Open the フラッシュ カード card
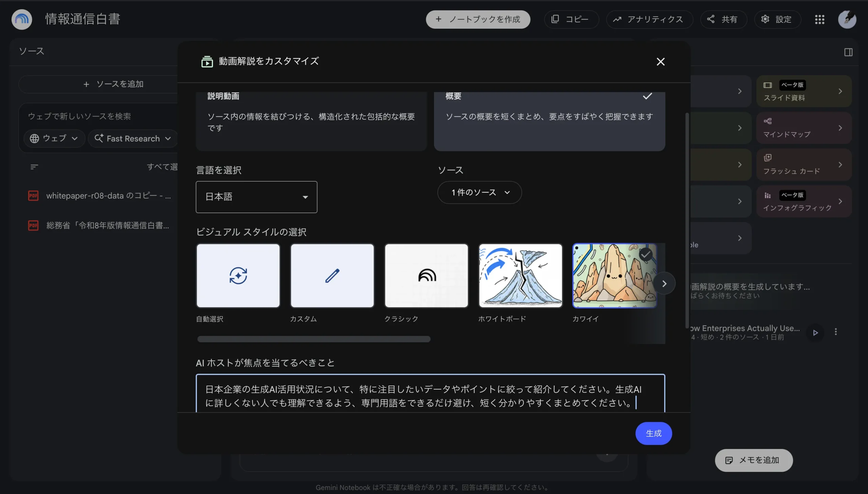The width and height of the screenshot is (868, 494). pyautogui.click(x=804, y=165)
